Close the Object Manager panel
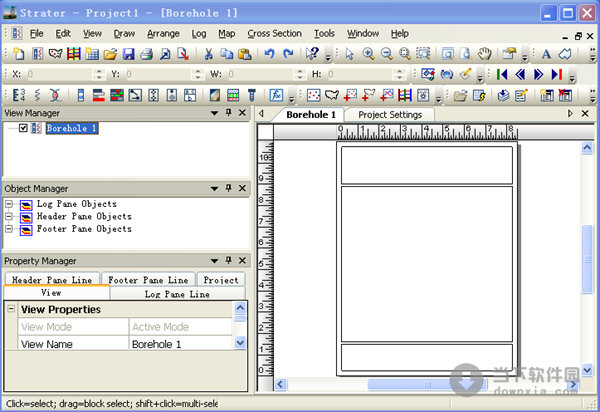This screenshot has width=600, height=412. 242,188
